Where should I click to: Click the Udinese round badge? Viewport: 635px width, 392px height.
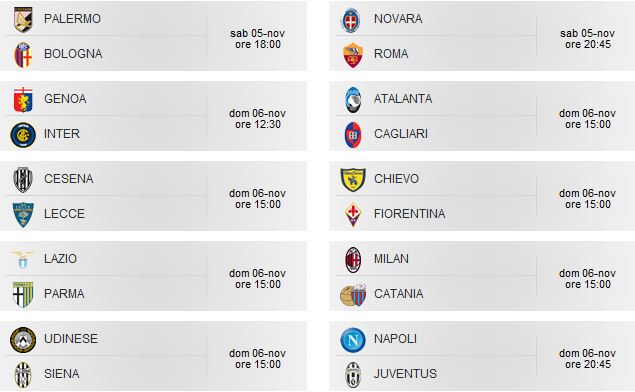coord(23,340)
